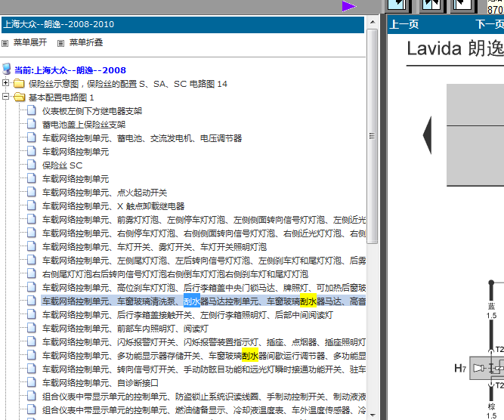This screenshot has width=504, height=420.
Task: Click page icon of highlighted 车窗玻璃清洗泵 row
Action: tap(32, 300)
